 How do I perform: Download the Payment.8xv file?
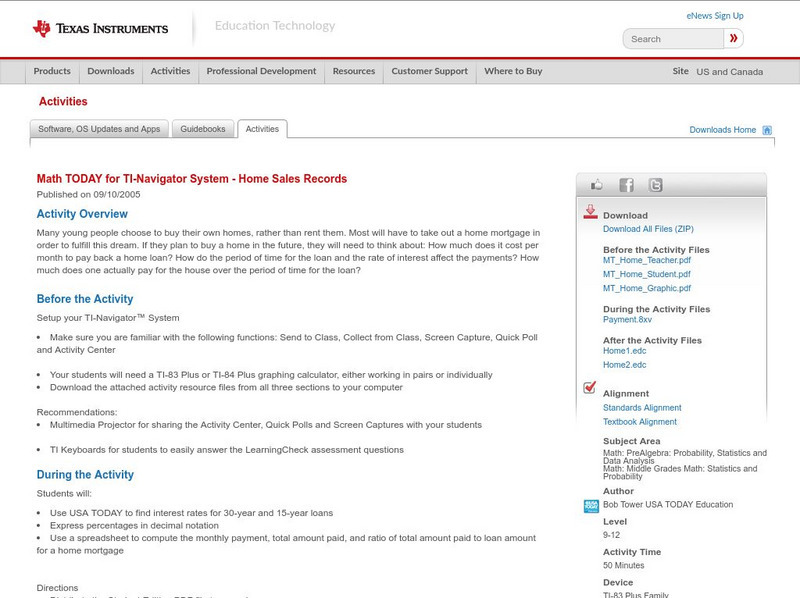point(627,320)
